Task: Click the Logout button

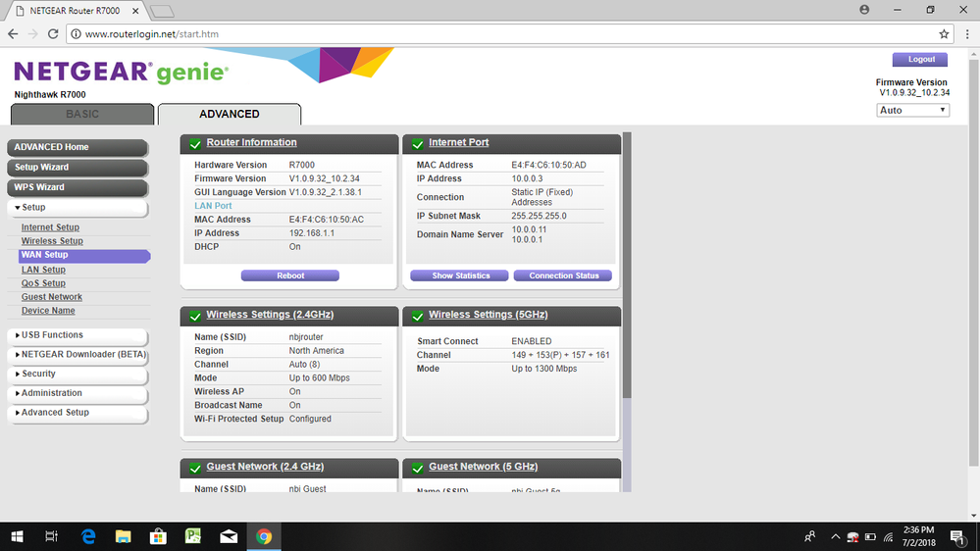Action: [921, 60]
